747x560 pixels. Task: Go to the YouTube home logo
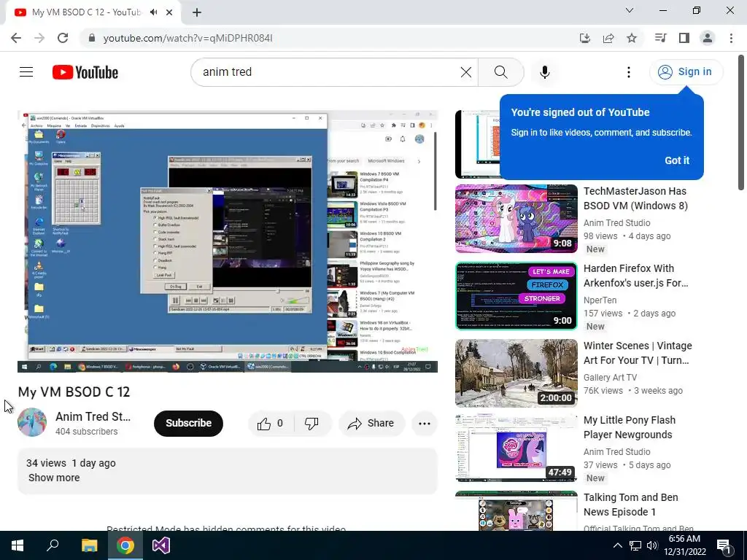[x=85, y=72]
